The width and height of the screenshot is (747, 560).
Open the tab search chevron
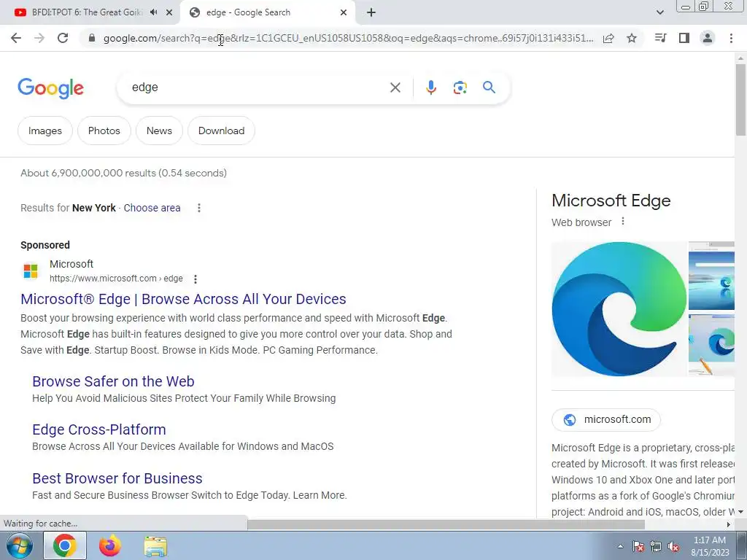(659, 12)
